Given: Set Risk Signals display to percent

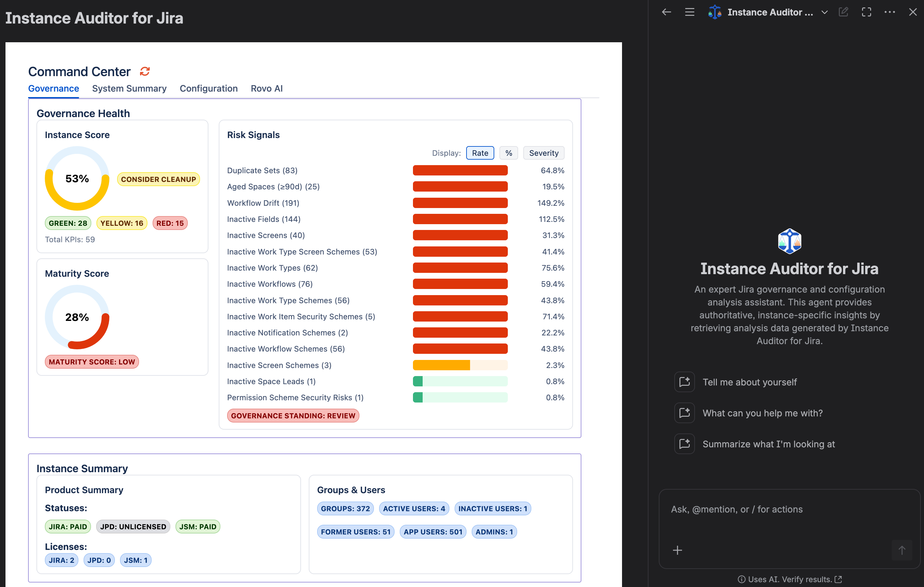Looking at the screenshot, I should (509, 153).
